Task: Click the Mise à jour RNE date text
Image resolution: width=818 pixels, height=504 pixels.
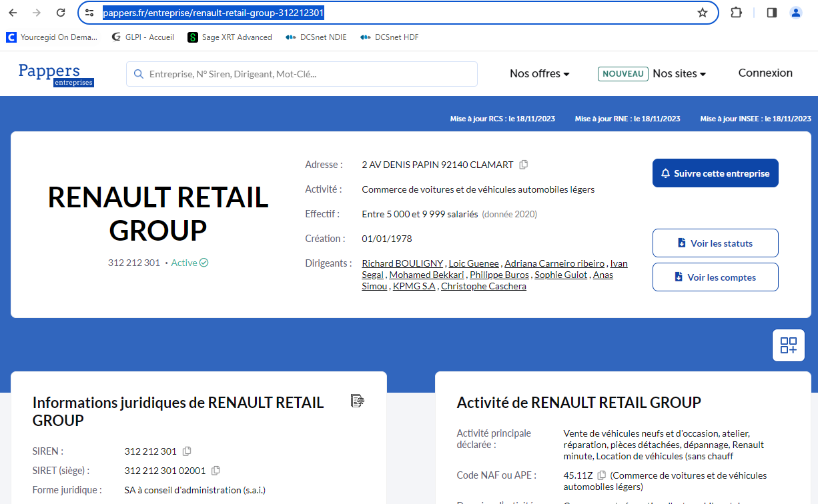Action: (628, 119)
